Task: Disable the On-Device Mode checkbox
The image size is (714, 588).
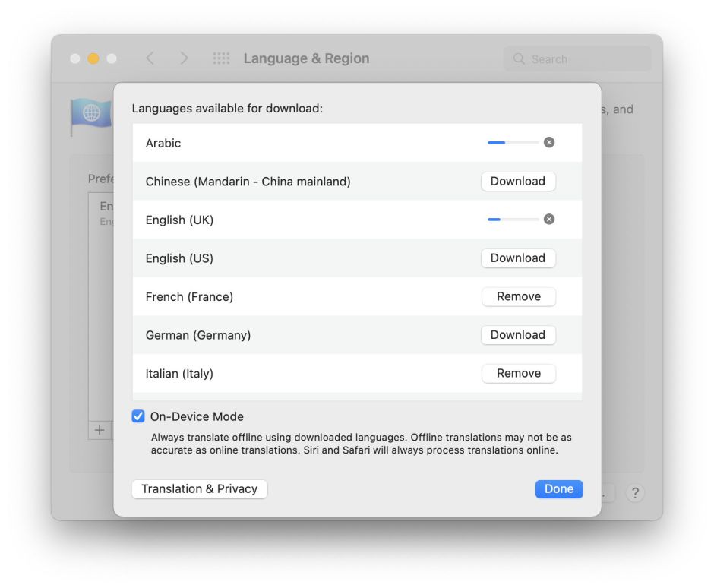Action: point(138,416)
